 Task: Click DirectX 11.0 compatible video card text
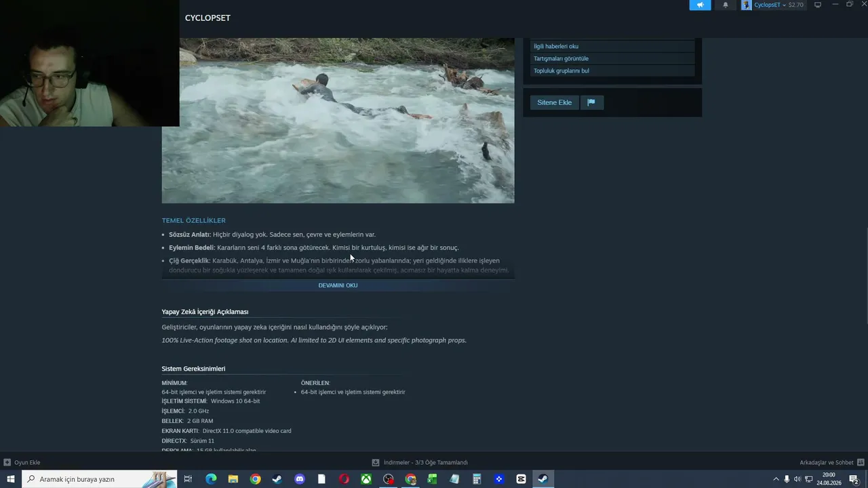click(247, 431)
